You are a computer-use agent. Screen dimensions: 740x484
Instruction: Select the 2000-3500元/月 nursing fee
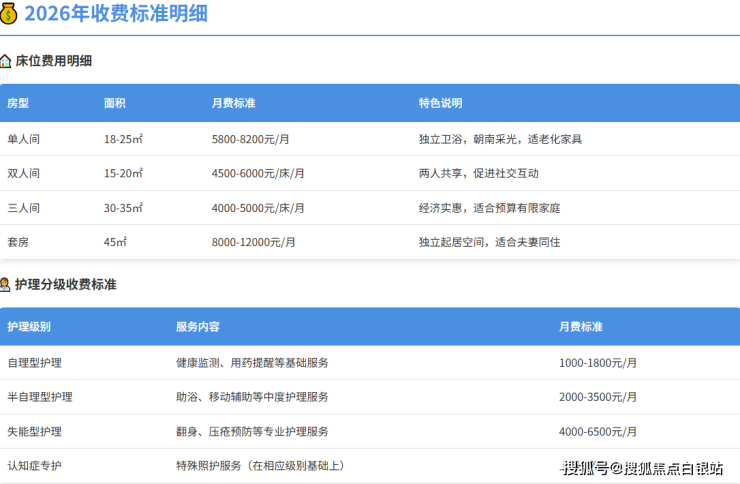598,397
